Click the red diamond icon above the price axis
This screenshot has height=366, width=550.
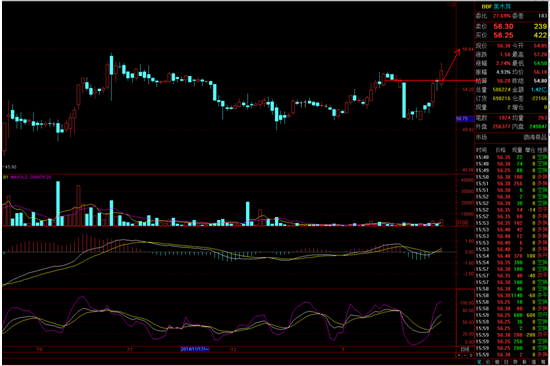[448, 5]
